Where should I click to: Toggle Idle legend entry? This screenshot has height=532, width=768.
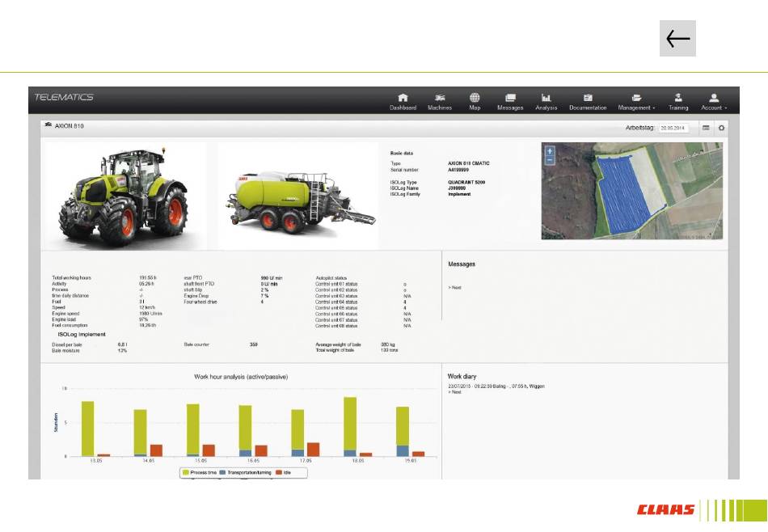tap(284, 473)
